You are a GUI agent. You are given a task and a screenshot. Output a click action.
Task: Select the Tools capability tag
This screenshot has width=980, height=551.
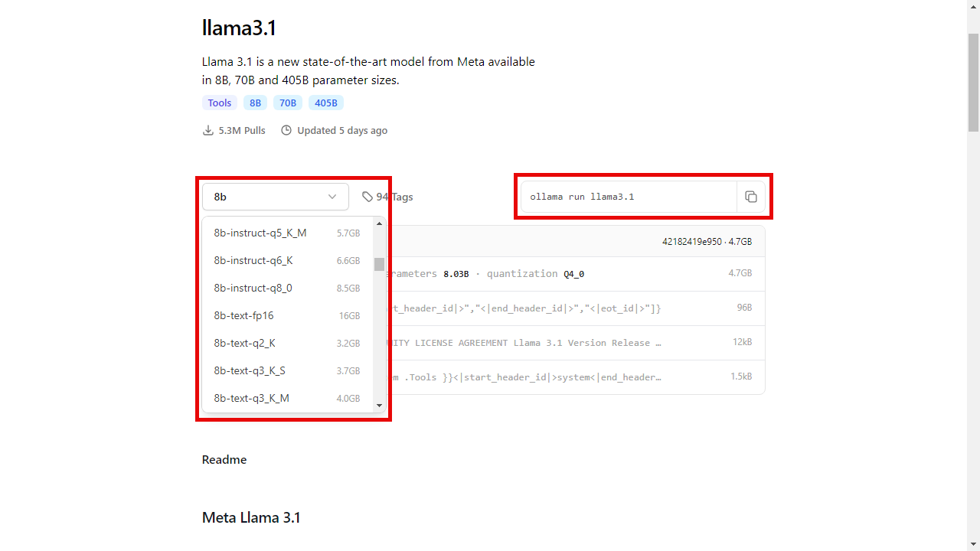[x=219, y=103]
